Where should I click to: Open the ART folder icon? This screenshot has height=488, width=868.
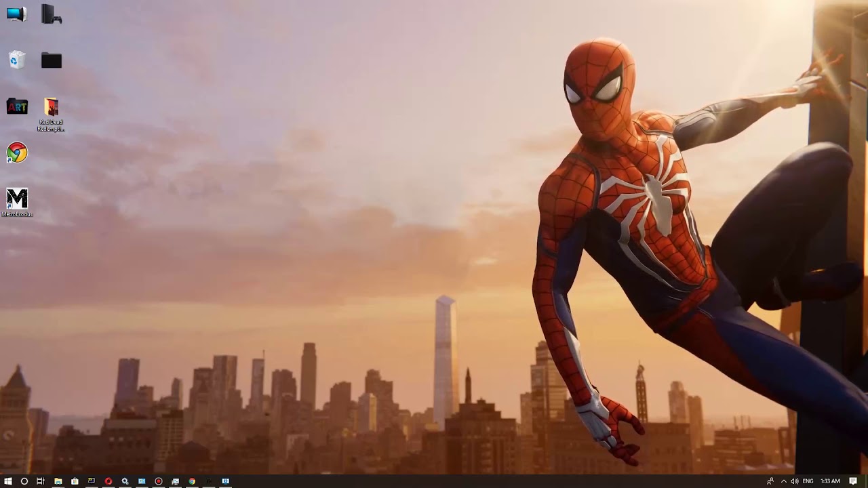[17, 106]
